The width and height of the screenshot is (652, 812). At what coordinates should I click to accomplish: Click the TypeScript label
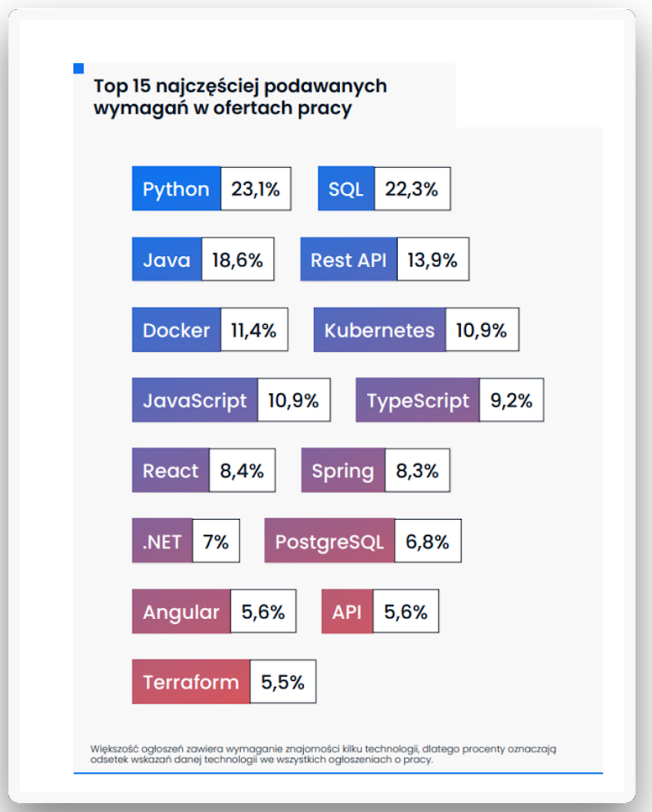point(418,401)
